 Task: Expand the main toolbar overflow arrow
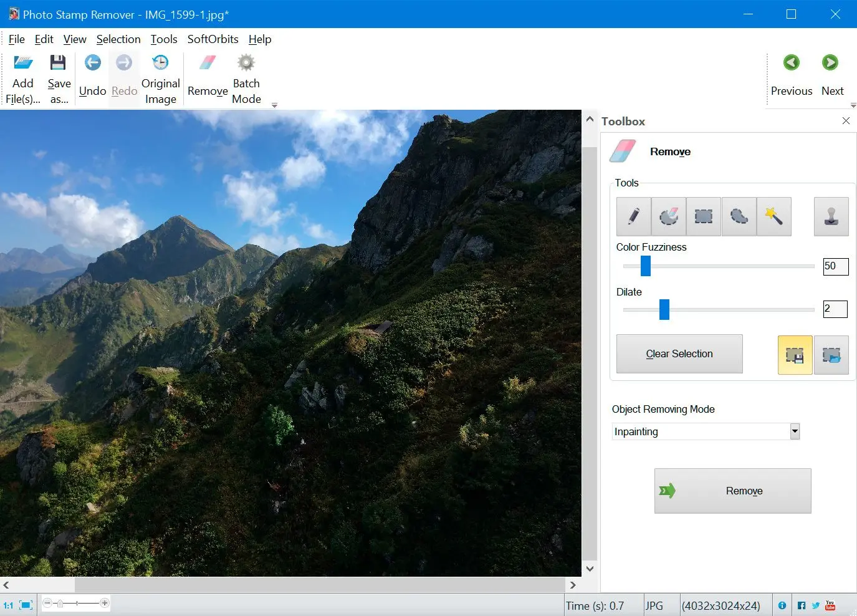tap(274, 105)
